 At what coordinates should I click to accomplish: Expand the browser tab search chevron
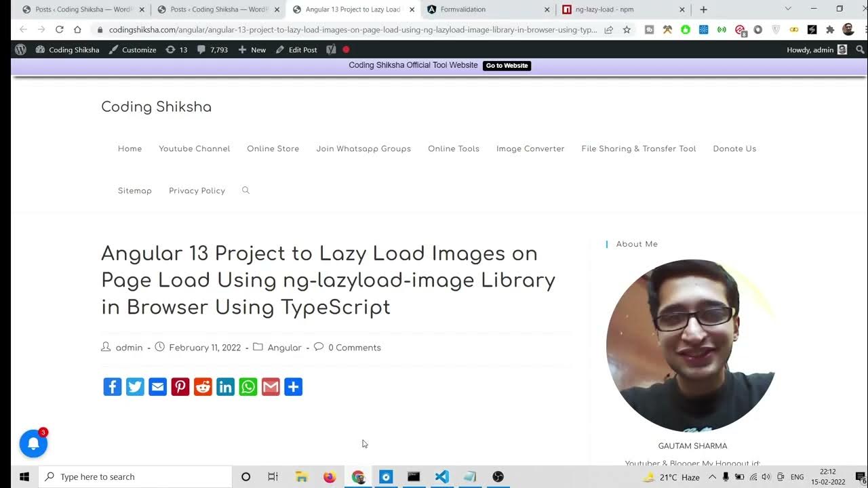788,9
